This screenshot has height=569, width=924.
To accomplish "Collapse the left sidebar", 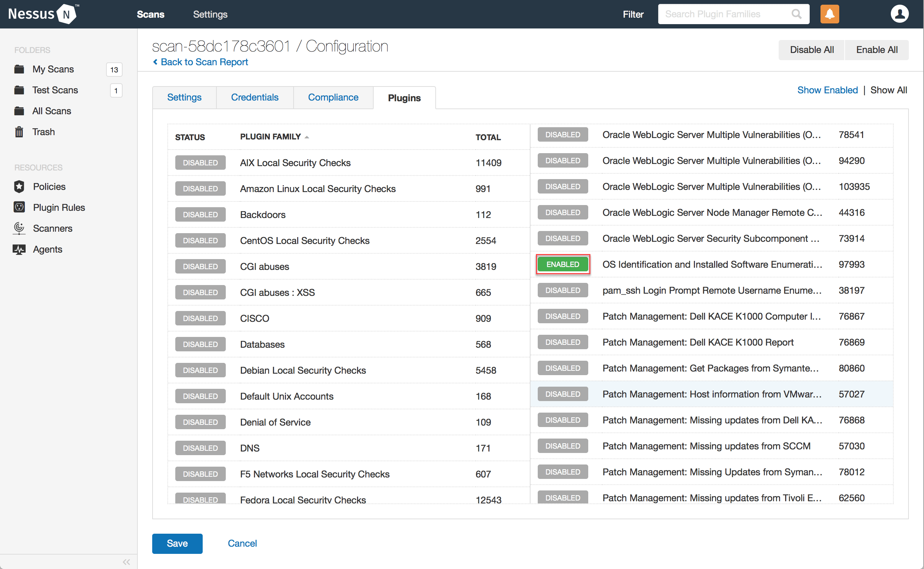I will 126,561.
